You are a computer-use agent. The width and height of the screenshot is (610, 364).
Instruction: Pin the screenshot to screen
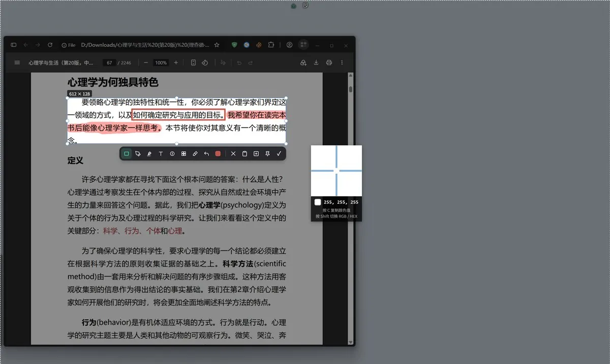(267, 154)
